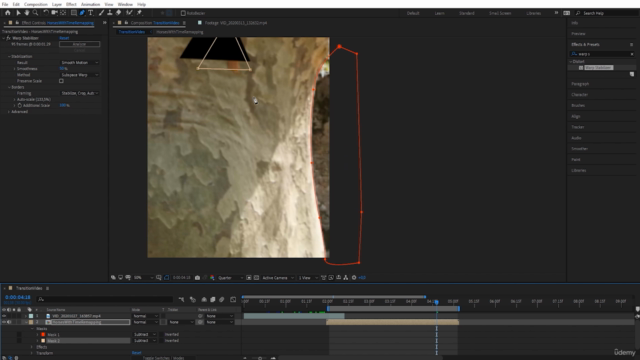Toggle Inverted checkbox for Mask 1
This screenshot has width=640, height=360.
[162, 334]
